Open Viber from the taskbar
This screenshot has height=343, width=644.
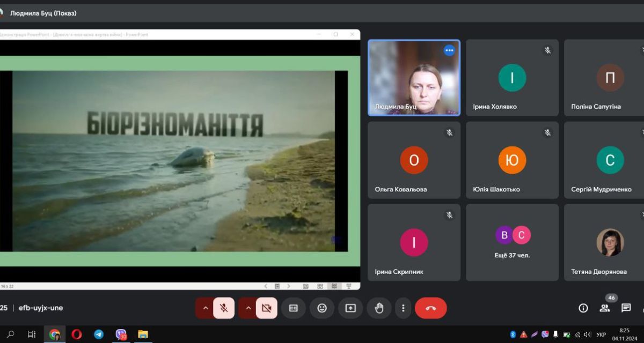(x=121, y=334)
